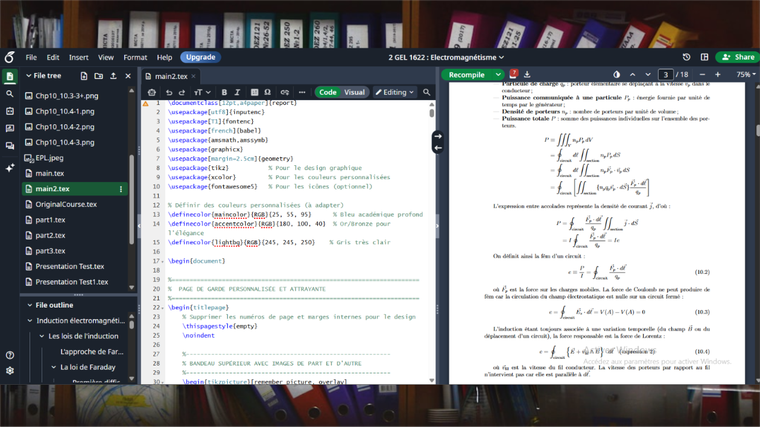Insert a symbol with Omega icon

point(268,92)
